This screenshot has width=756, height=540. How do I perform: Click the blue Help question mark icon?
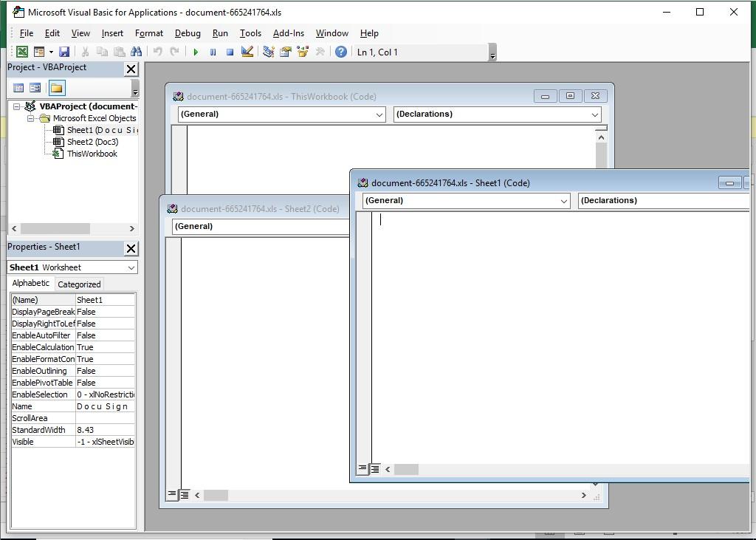(340, 52)
